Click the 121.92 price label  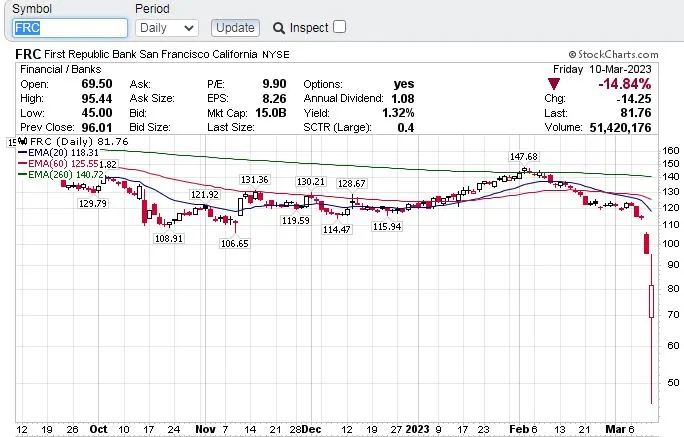pyautogui.click(x=205, y=195)
